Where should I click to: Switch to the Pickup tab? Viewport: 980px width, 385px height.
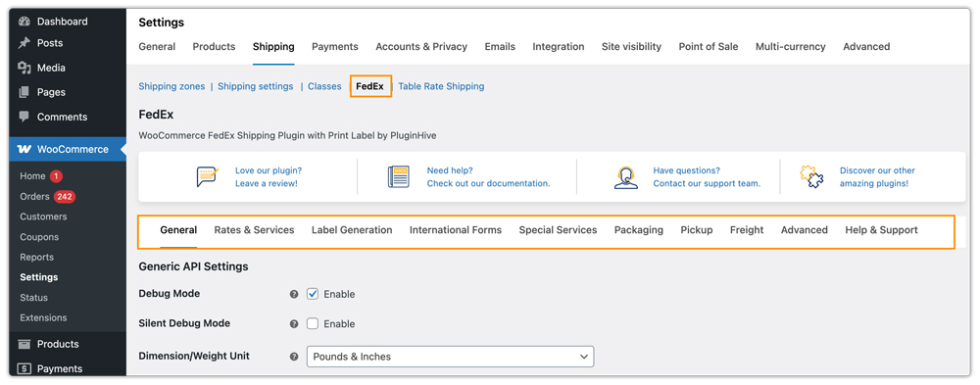(x=697, y=230)
